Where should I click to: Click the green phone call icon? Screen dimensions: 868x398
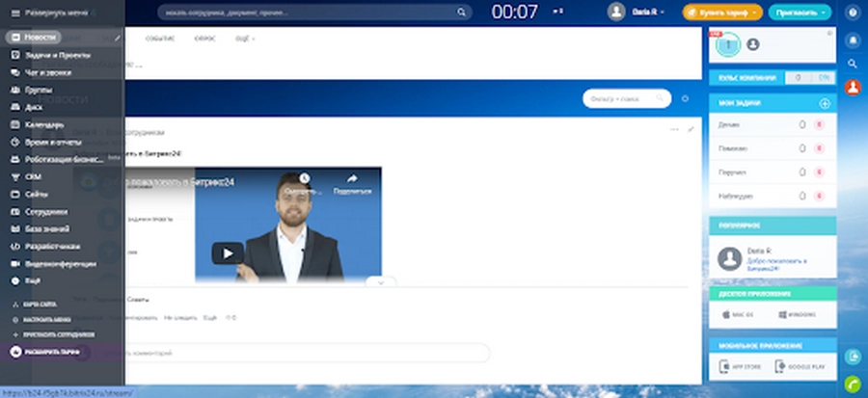coord(853,384)
